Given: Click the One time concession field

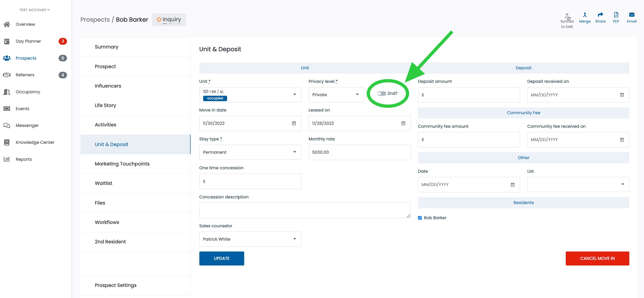Looking at the screenshot, I should (x=250, y=181).
